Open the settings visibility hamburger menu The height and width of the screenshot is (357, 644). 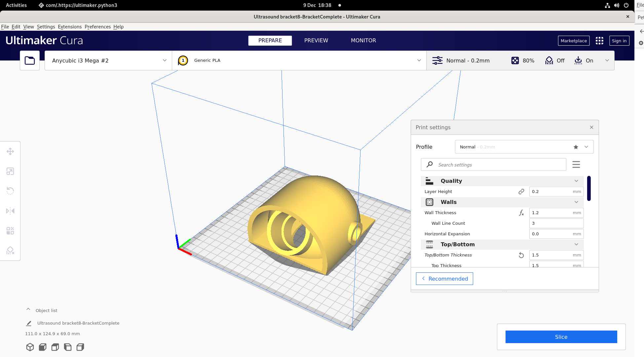coord(576,165)
